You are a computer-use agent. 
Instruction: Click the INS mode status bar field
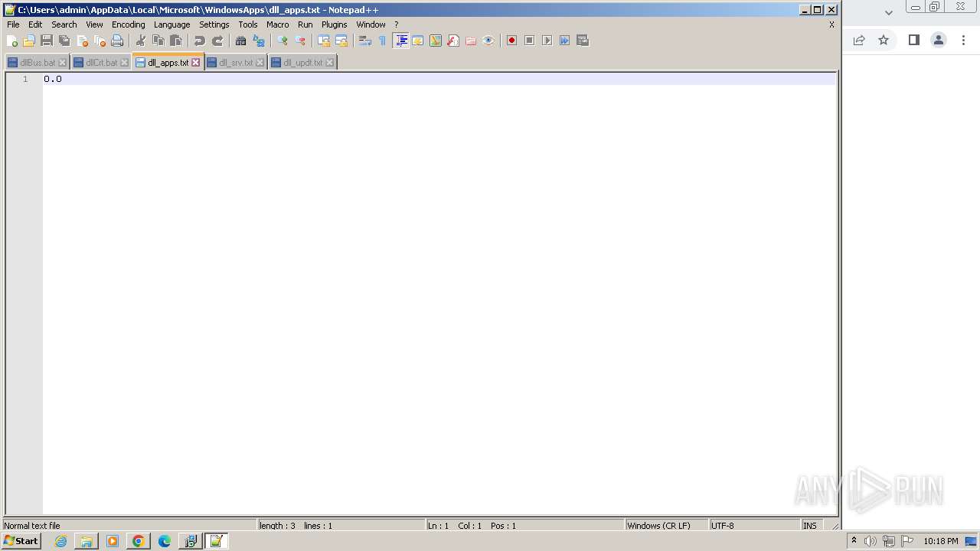[811, 526]
